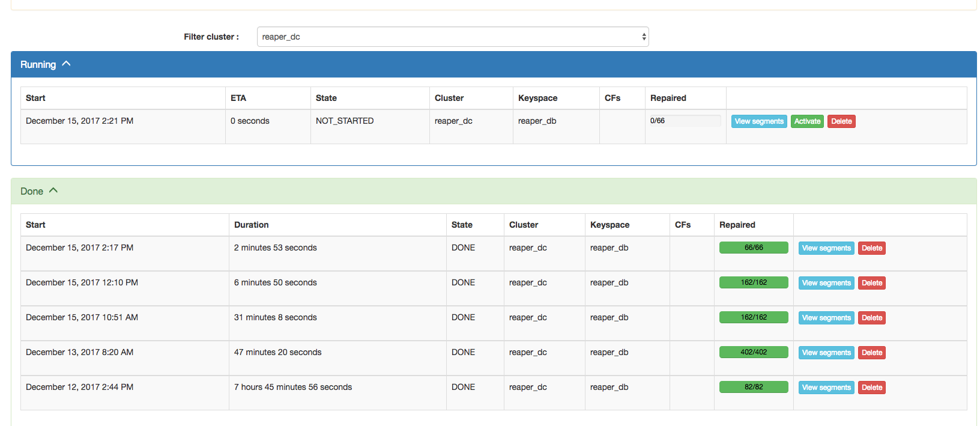
Task: Click reaper_db keyspace in the December 13 row
Action: [x=609, y=352]
